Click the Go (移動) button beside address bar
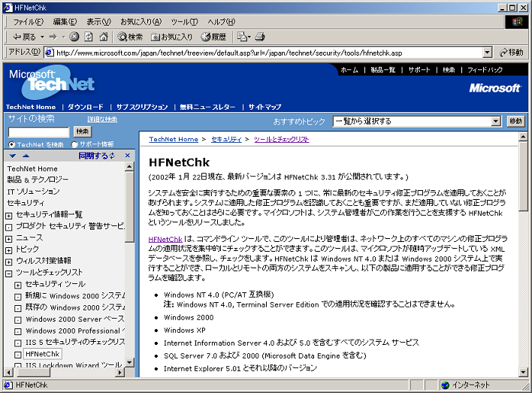Image resolution: width=532 pixels, height=393 pixels. point(512,53)
